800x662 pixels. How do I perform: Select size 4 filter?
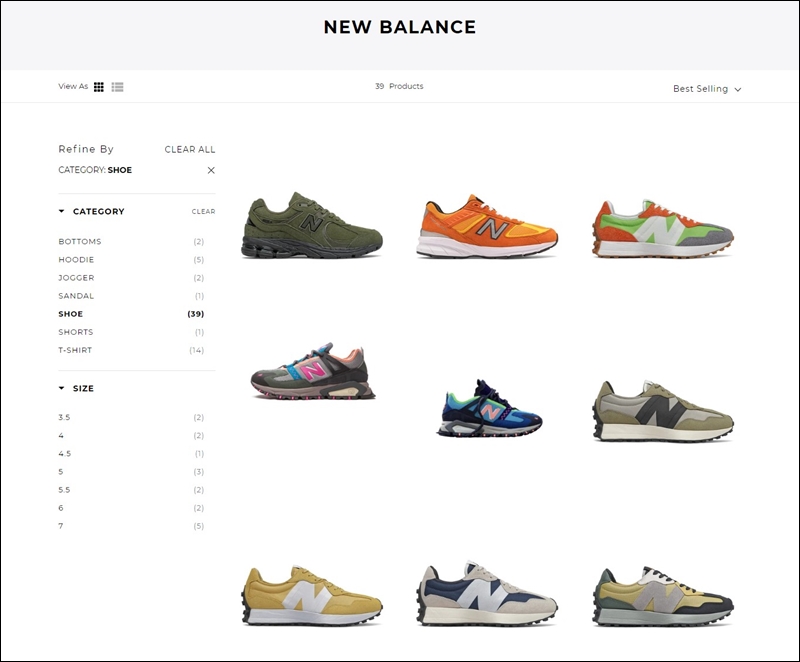(61, 436)
